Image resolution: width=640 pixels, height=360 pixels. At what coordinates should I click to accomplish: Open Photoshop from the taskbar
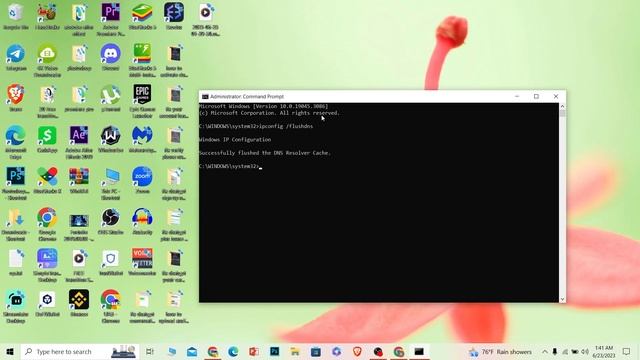tap(274, 351)
